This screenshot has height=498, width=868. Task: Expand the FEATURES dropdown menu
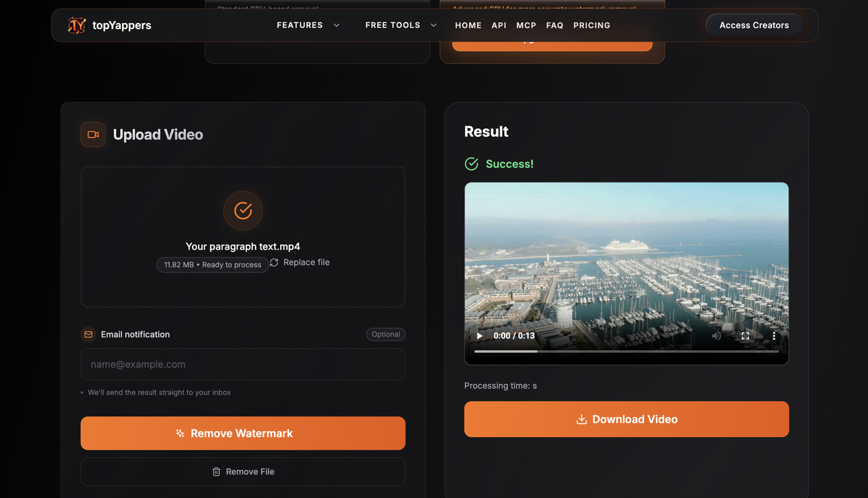(309, 25)
